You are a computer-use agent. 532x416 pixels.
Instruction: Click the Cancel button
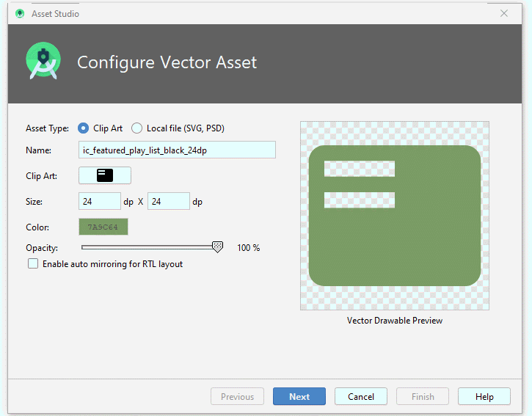(x=361, y=396)
